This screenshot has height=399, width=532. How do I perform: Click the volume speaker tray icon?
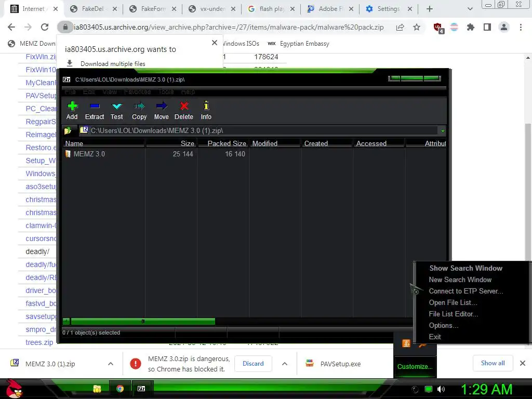pyautogui.click(x=441, y=389)
